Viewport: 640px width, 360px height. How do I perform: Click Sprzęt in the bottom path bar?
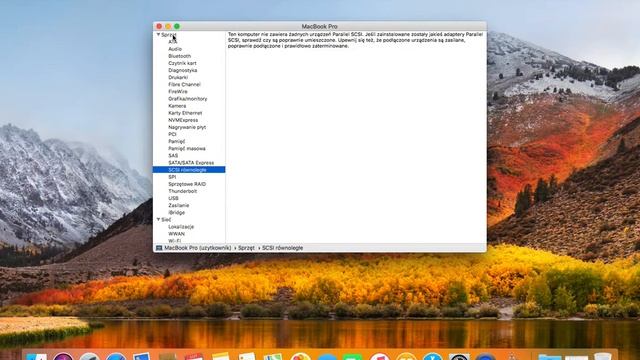point(246,248)
